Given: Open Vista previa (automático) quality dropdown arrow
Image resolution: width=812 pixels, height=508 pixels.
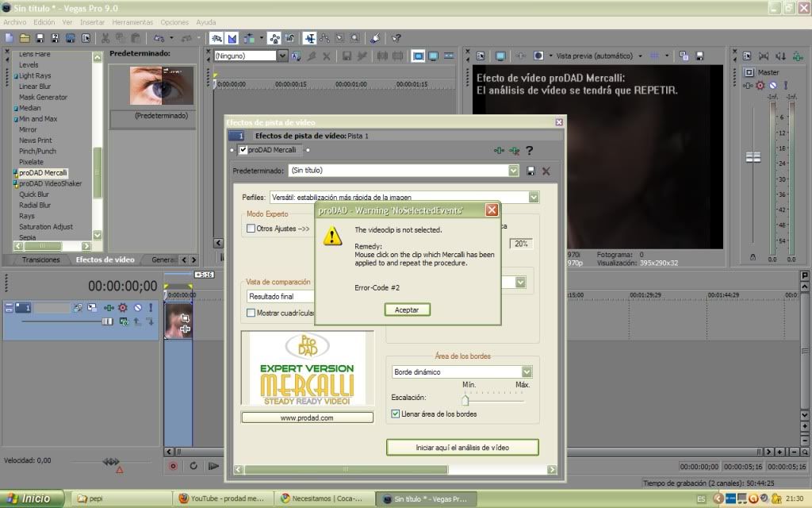Looking at the screenshot, I should tap(640, 56).
